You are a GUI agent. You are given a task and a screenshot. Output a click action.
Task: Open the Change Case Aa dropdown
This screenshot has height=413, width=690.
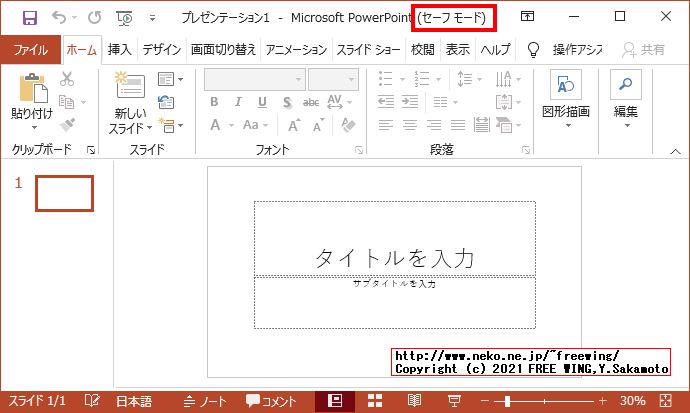255,125
